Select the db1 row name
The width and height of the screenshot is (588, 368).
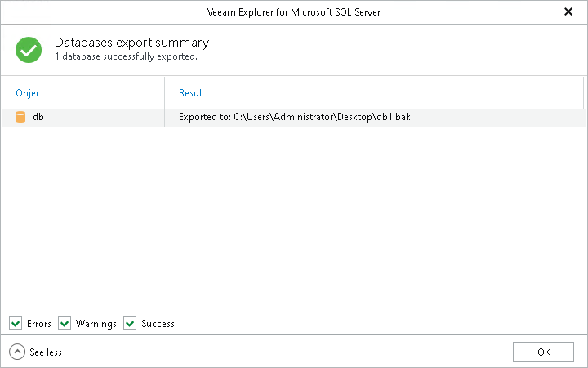point(41,118)
